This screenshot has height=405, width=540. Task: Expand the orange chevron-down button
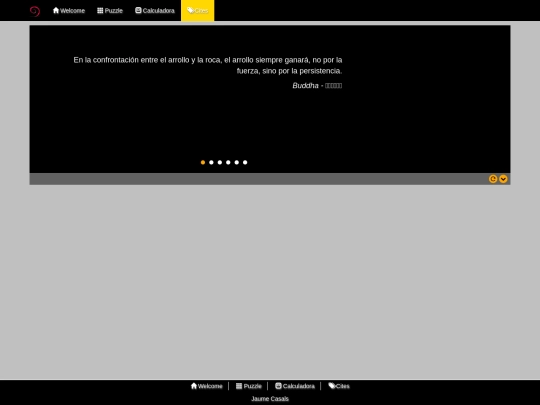[x=503, y=179]
